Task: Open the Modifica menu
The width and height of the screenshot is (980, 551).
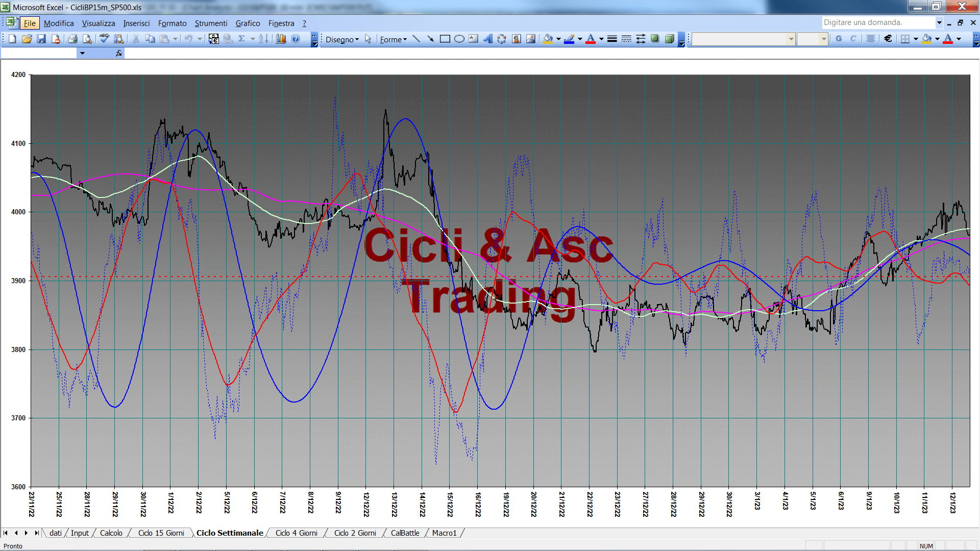Action: 59,23
